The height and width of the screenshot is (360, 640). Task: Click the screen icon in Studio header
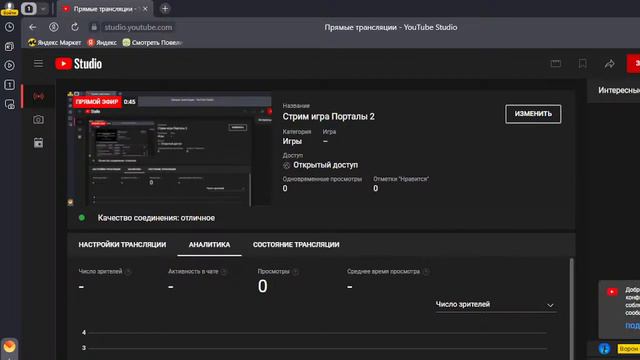coord(556,64)
